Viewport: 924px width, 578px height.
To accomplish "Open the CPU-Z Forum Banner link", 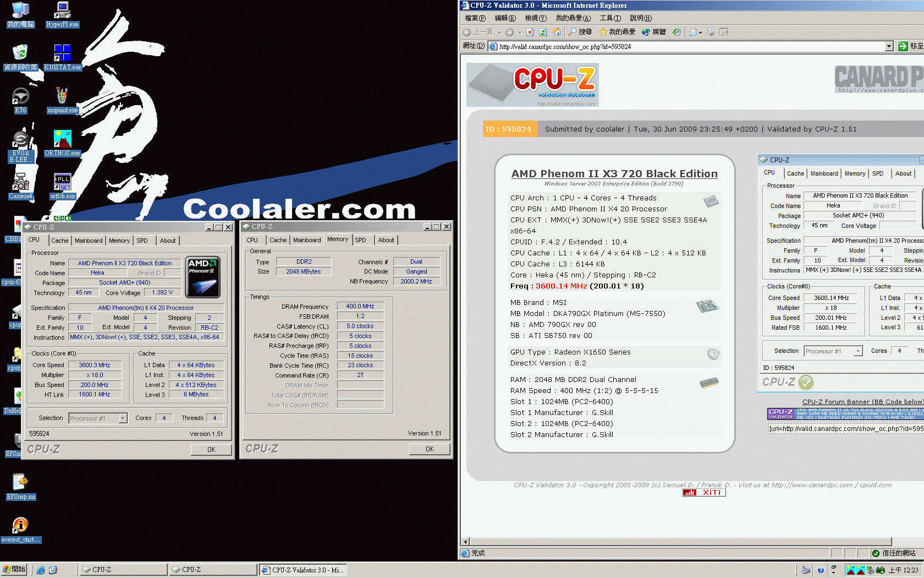I will point(862,402).
